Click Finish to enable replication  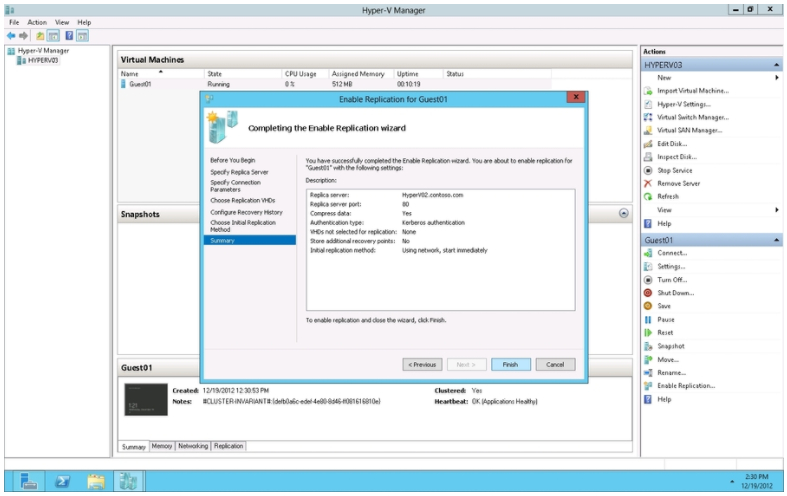pos(510,365)
